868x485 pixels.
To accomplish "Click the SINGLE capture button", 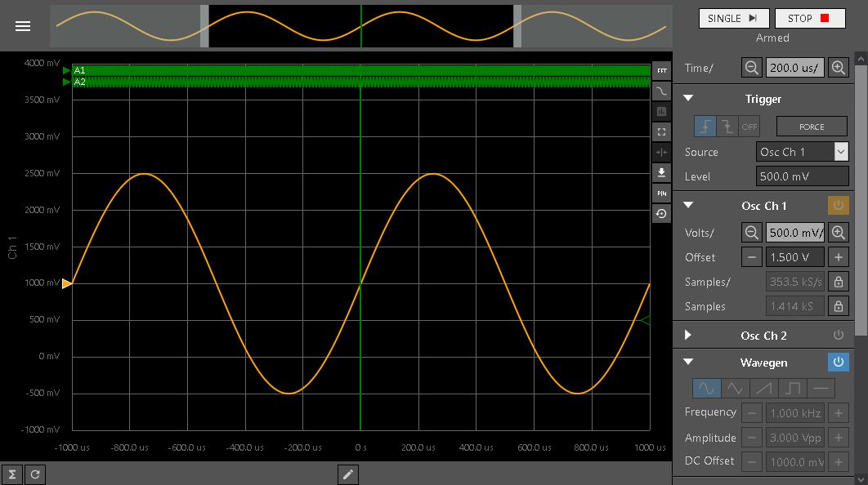I will (x=734, y=18).
